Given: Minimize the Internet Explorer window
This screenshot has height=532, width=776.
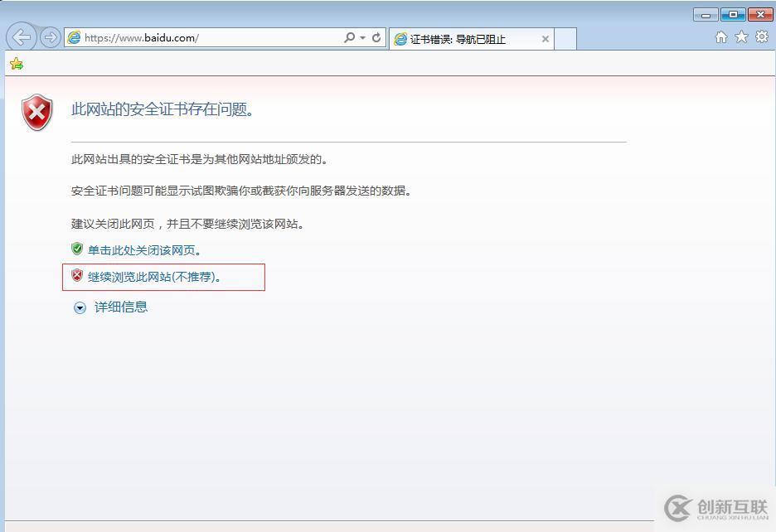Looking at the screenshot, I should pyautogui.click(x=706, y=14).
